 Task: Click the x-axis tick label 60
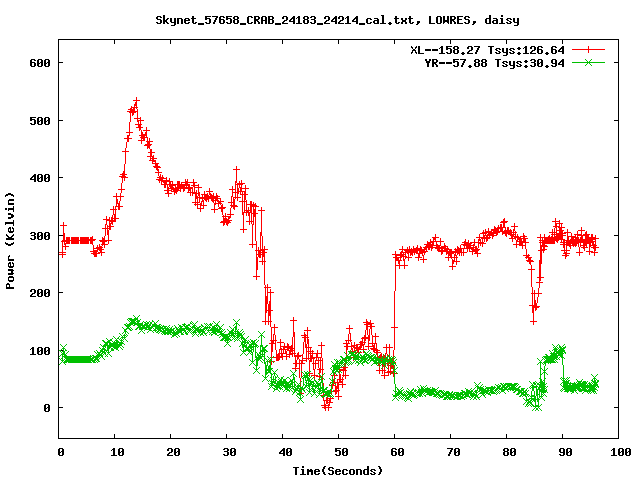pyautogui.click(x=397, y=452)
